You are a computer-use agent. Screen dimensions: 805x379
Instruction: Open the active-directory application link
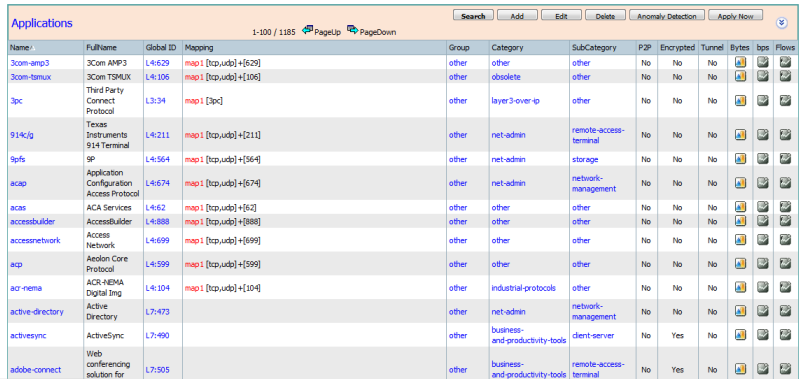tap(37, 311)
